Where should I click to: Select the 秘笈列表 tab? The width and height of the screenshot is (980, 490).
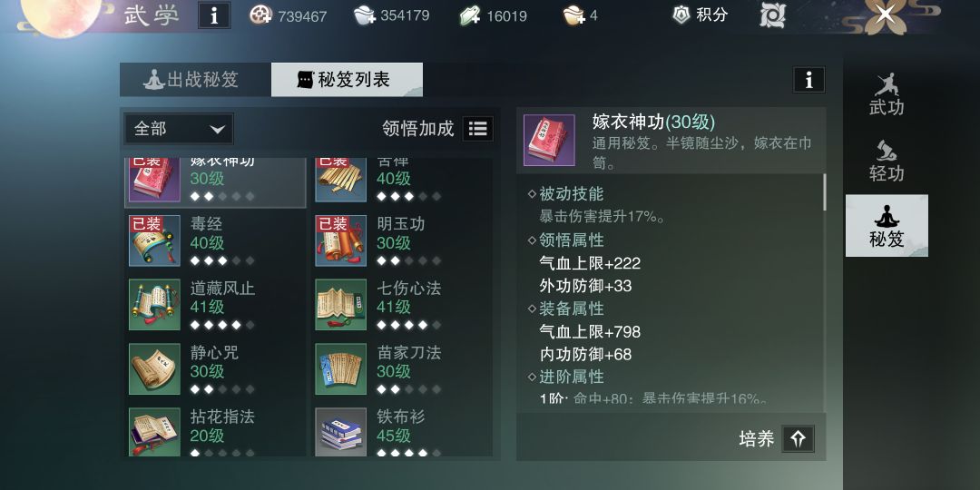347,79
